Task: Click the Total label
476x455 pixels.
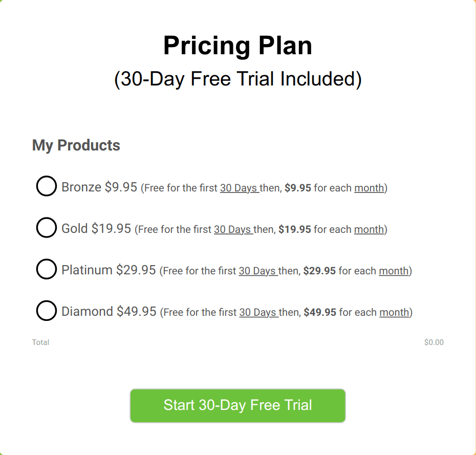Action: coord(41,342)
